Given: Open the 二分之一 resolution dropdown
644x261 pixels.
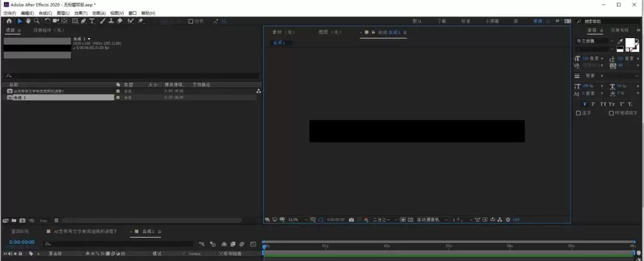Looking at the screenshot, I should click(385, 219).
